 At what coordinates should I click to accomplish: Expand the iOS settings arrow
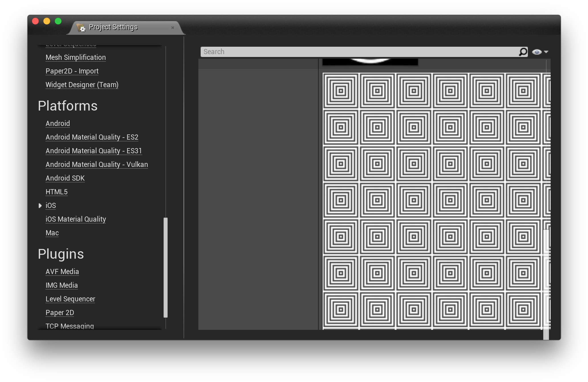40,205
